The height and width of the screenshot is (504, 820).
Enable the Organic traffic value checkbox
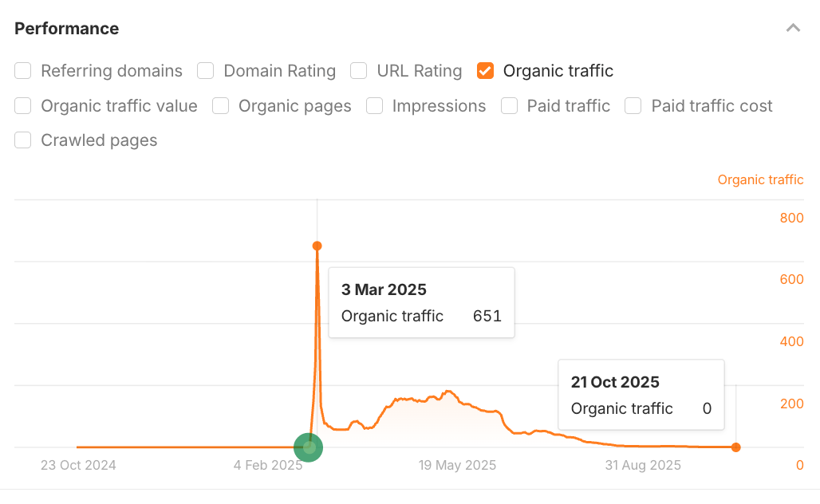[x=22, y=105]
